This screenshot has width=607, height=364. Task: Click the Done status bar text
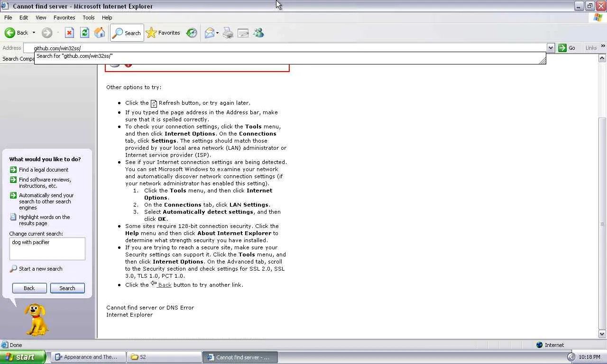pos(16,345)
